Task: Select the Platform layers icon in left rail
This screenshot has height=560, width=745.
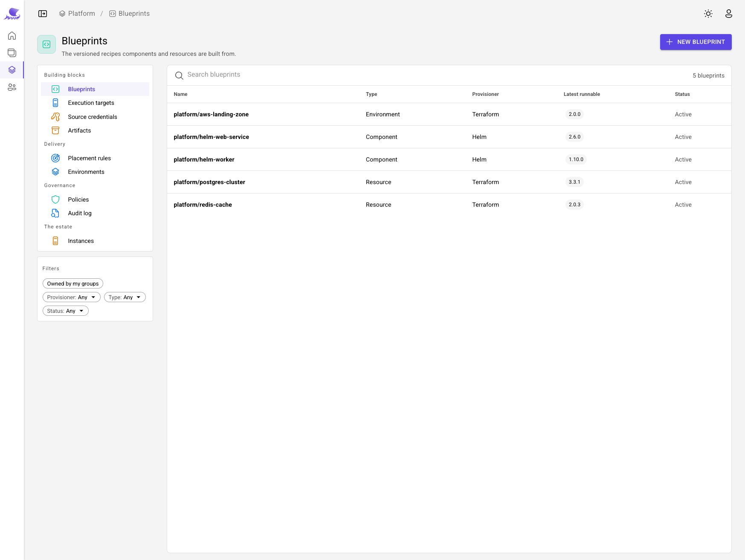Action: 12,70
